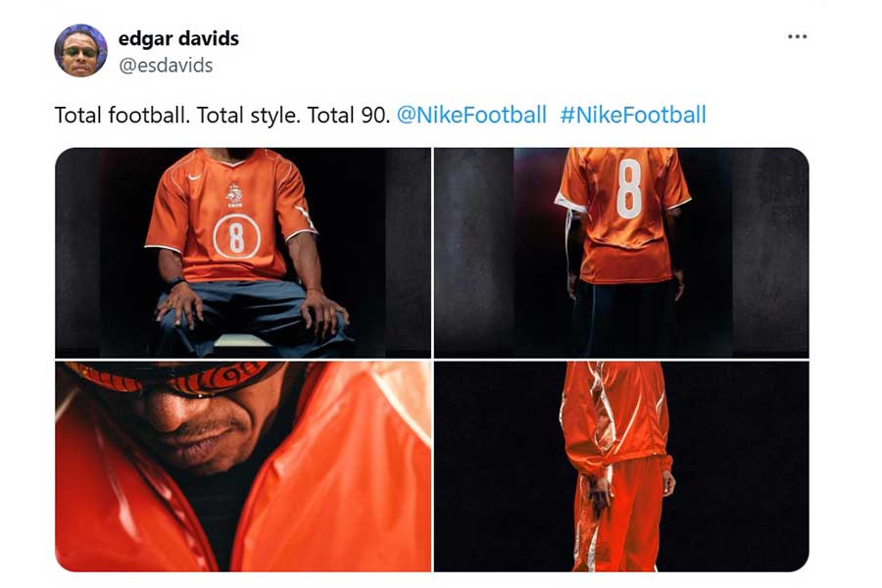Open the @NikeFootball mention link
Screen dimensions: 882x588
click(x=471, y=115)
